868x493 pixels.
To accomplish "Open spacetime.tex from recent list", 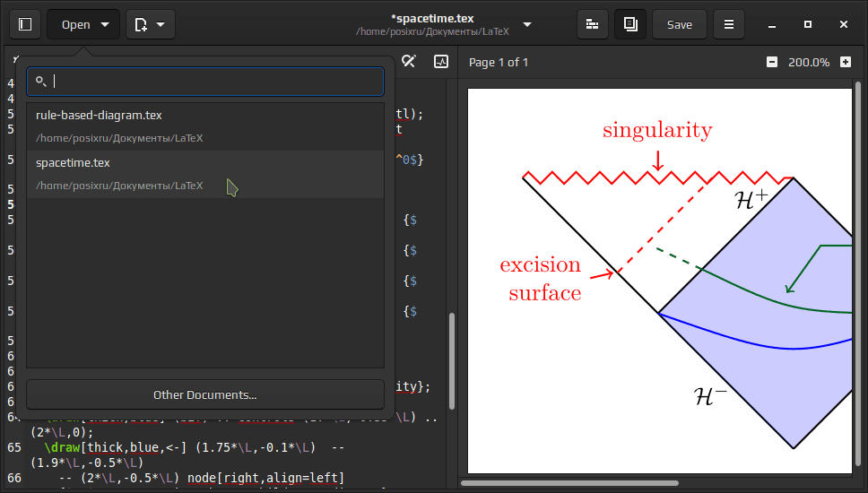I will click(x=205, y=174).
